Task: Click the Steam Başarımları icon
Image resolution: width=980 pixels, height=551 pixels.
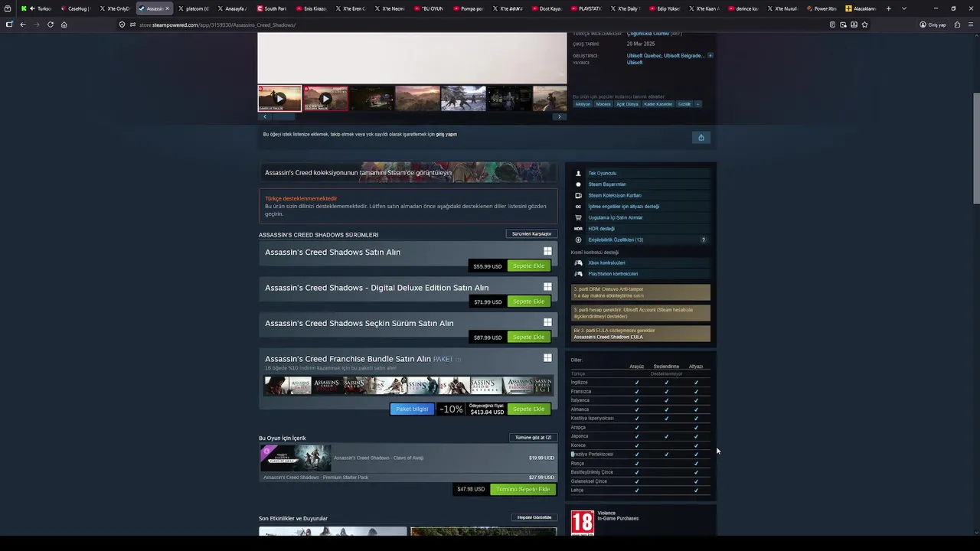Action: pyautogui.click(x=578, y=184)
